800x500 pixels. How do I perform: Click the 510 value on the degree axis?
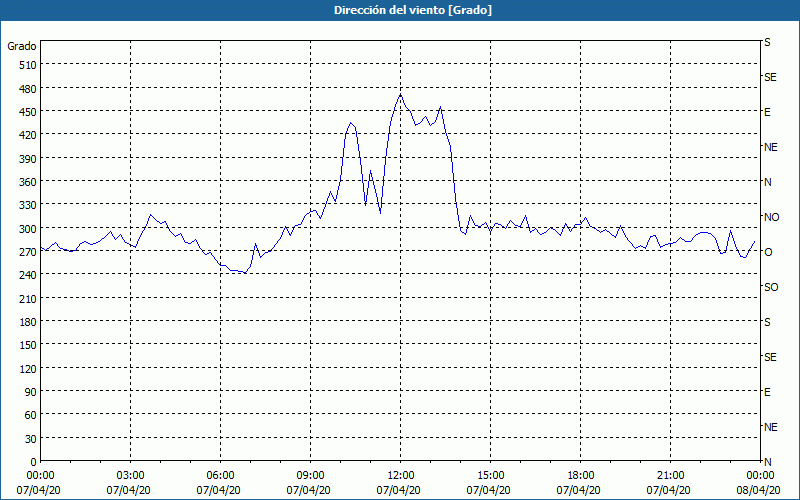tap(28, 65)
